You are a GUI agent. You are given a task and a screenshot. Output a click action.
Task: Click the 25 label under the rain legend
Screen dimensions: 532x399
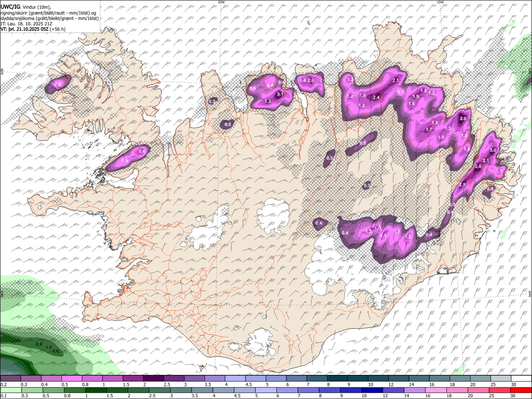(491, 396)
